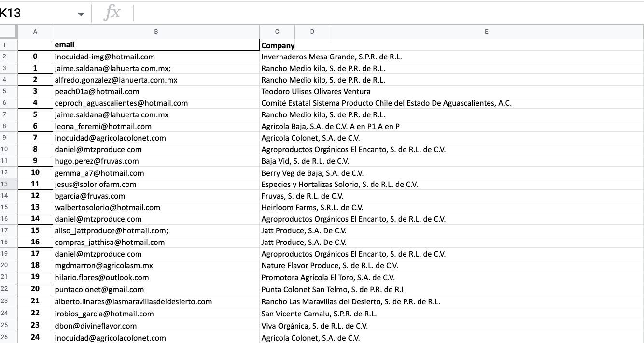The width and height of the screenshot is (644, 343).
Task: Select Agricola Baja, S.A. de C.V. cell
Action: click(330, 126)
